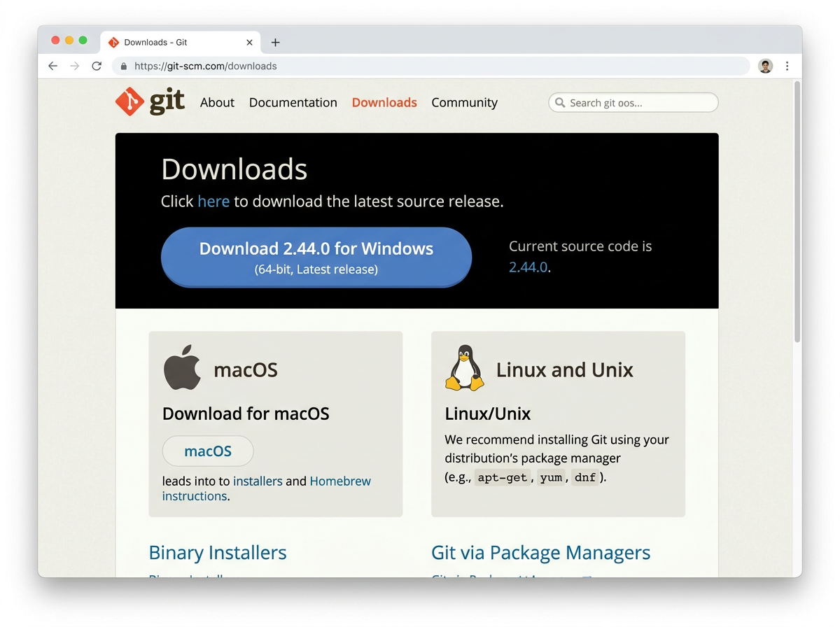840x627 pixels.
Task: Open the 2.44.0 source code link
Action: point(528,267)
